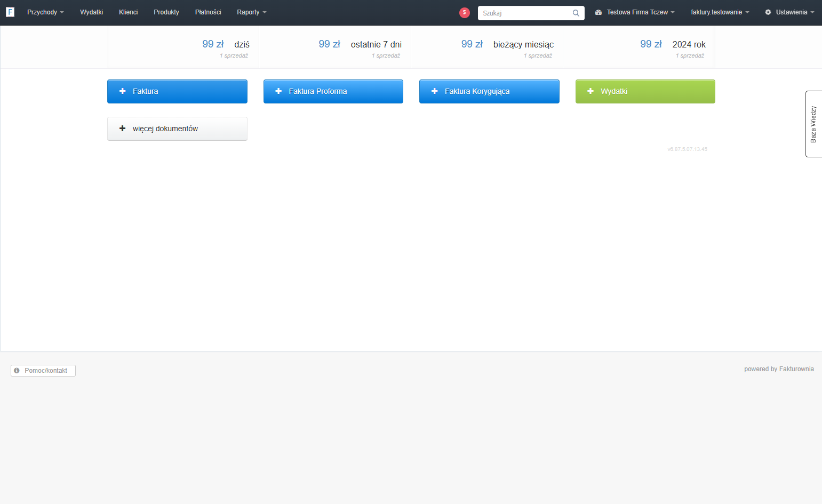Open Produkty in the top menu
Screen dimensions: 822x504
click(x=166, y=12)
